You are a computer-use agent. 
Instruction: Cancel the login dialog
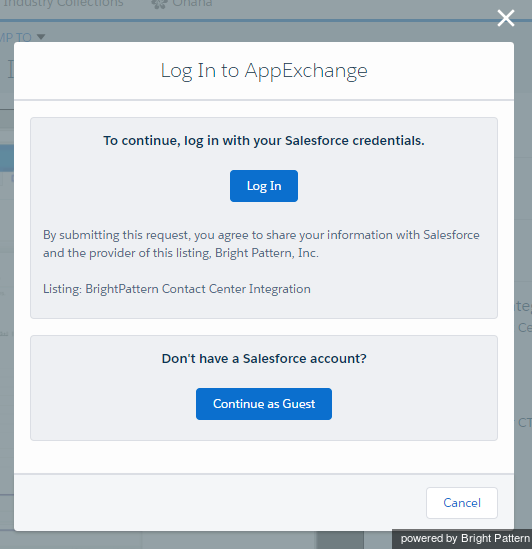462,503
